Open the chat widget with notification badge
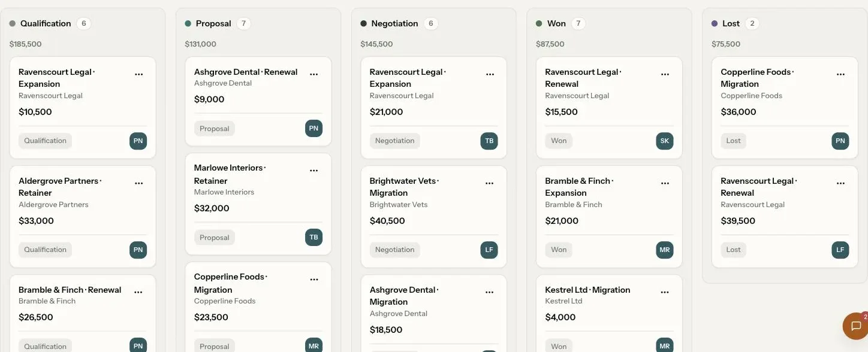Screen dimensions: 868x352 tap(855, 326)
